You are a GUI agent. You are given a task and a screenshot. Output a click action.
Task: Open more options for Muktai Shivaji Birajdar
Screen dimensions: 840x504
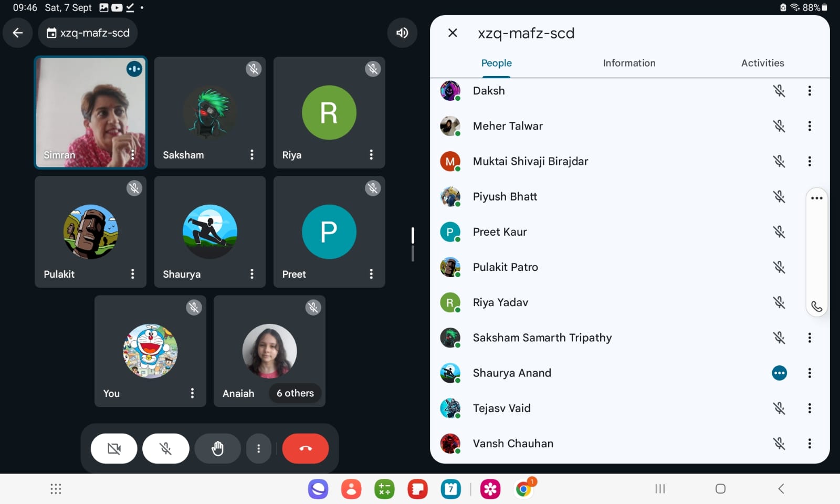pyautogui.click(x=810, y=161)
